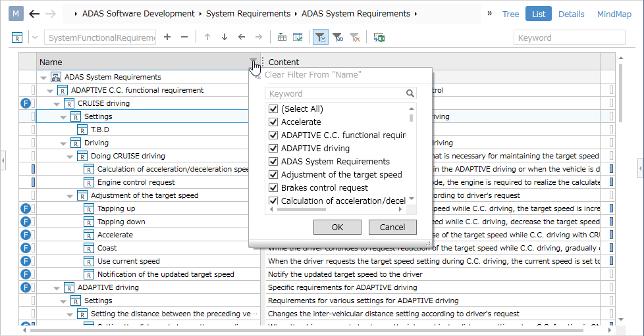Click filter list horizontal scrollbar thumb

pos(302,209)
